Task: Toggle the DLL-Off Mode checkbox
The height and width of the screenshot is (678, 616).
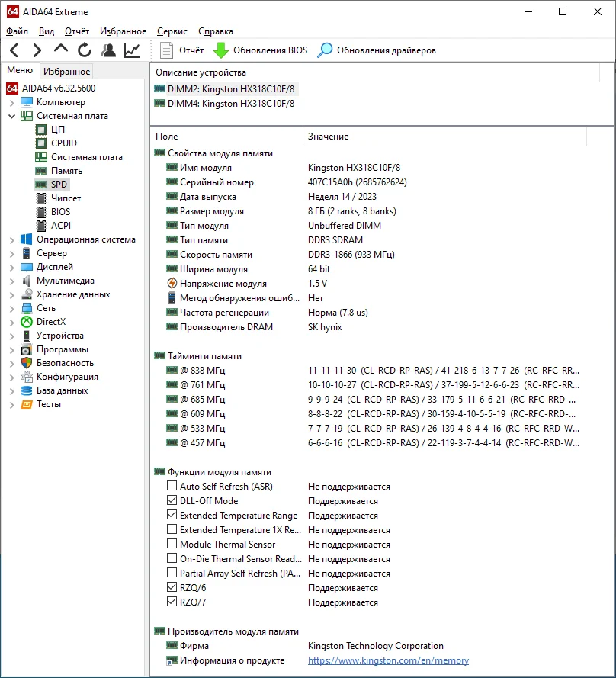Action: 172,500
